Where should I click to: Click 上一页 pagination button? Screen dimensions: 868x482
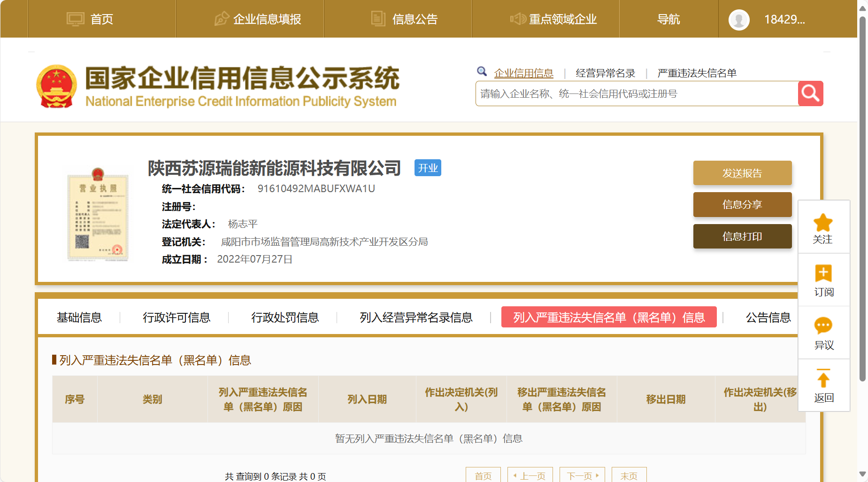530,475
